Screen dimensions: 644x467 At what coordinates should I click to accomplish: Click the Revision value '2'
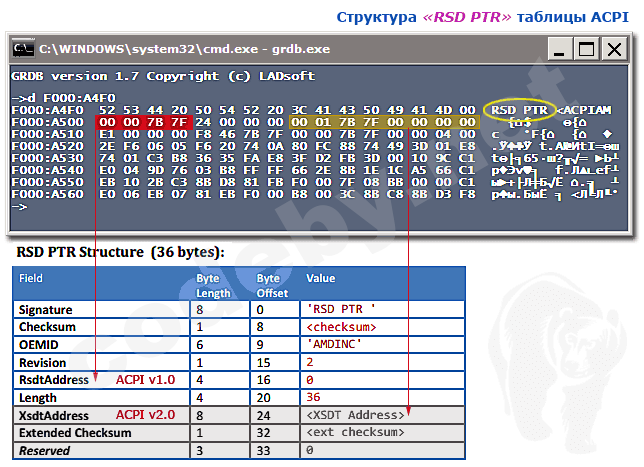[x=310, y=362]
